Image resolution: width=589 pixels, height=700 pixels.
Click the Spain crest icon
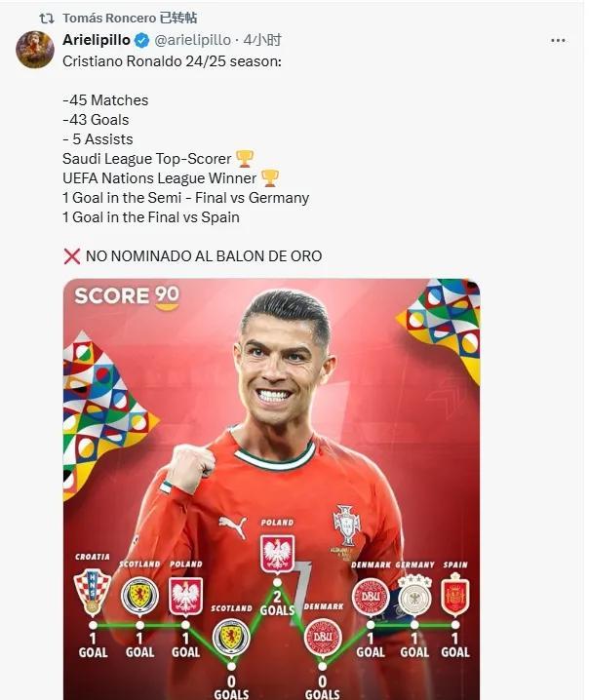(455, 595)
